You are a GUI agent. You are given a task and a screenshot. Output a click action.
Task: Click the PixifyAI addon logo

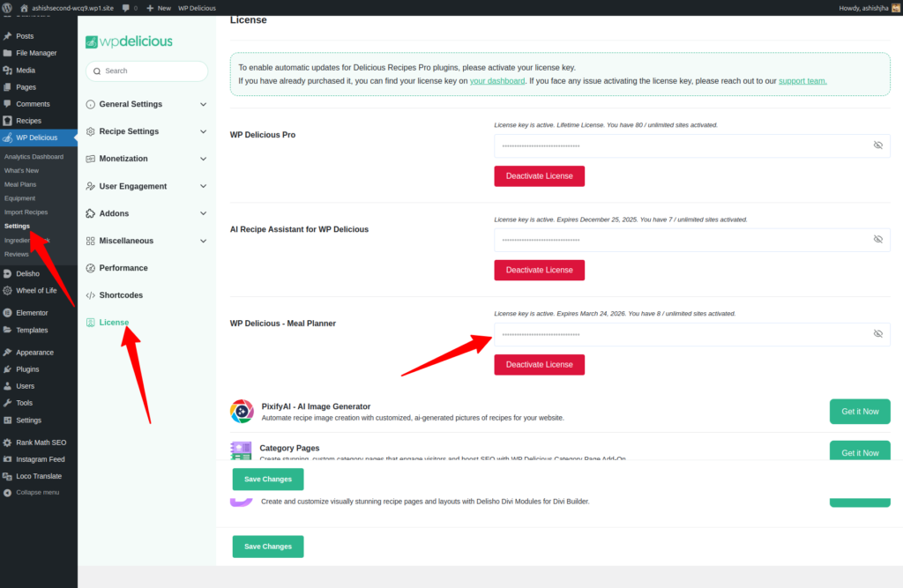(x=242, y=411)
